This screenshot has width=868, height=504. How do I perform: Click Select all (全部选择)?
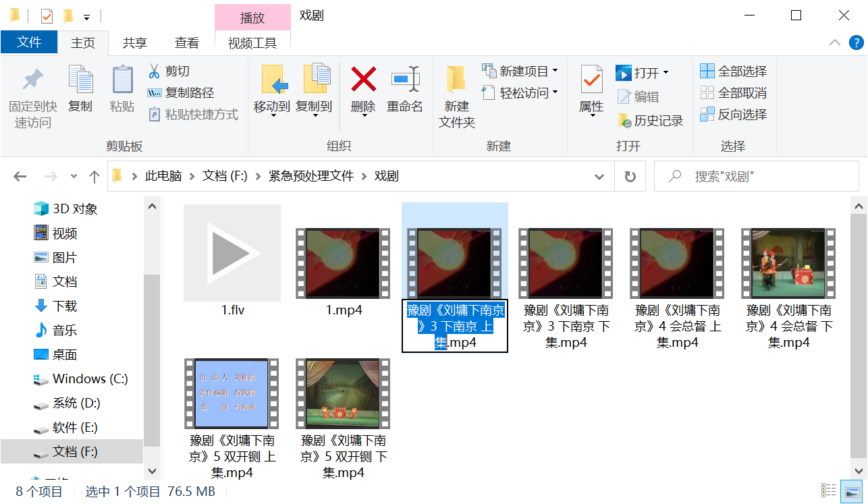734,71
